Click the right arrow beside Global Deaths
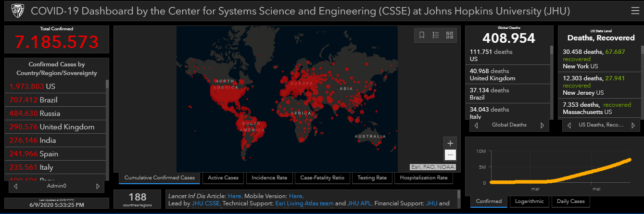Screen dimensions: 644x214 [x=543, y=125]
